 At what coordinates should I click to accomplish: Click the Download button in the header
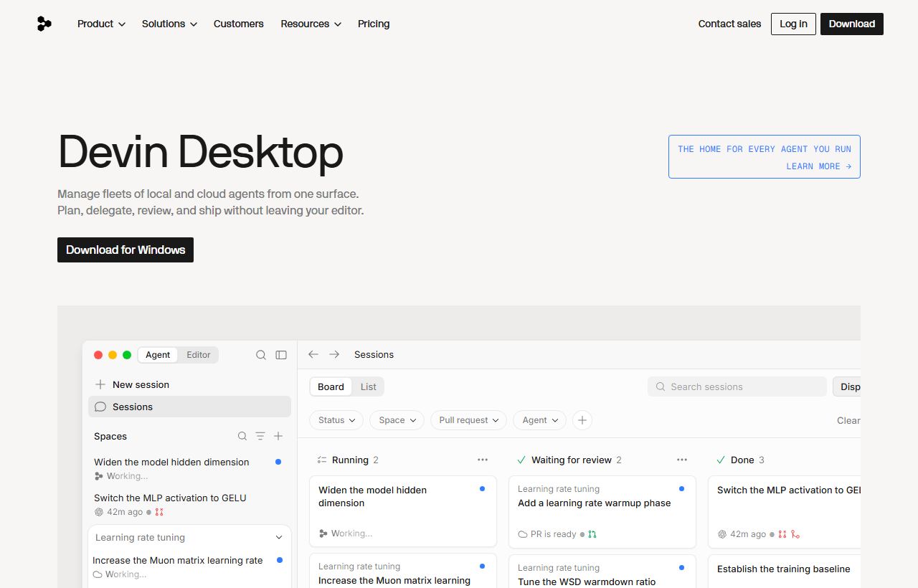(x=852, y=24)
